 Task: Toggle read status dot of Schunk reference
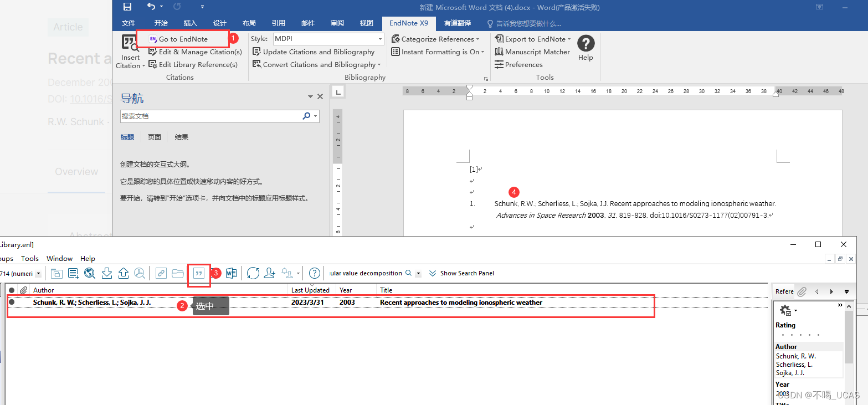click(x=12, y=303)
